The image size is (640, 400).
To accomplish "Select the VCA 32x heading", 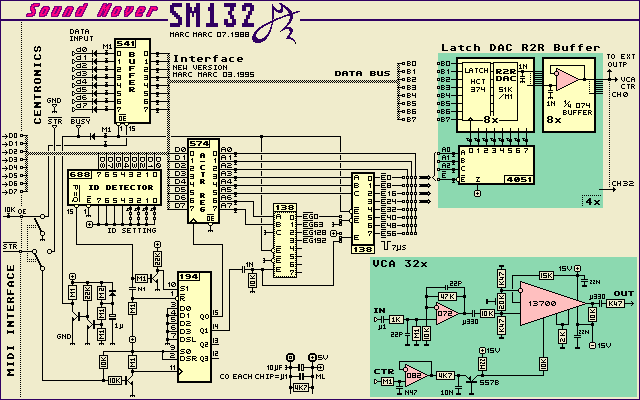I will pos(400,262).
